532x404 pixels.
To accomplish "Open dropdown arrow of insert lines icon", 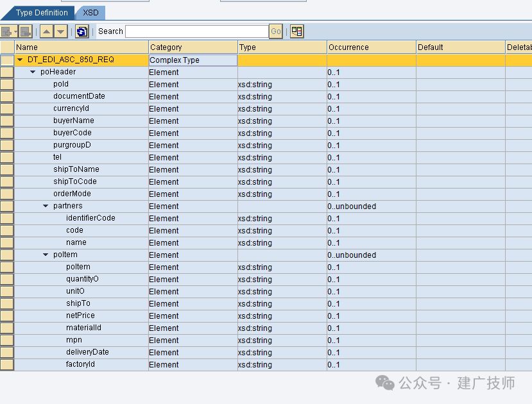I will (x=15, y=31).
